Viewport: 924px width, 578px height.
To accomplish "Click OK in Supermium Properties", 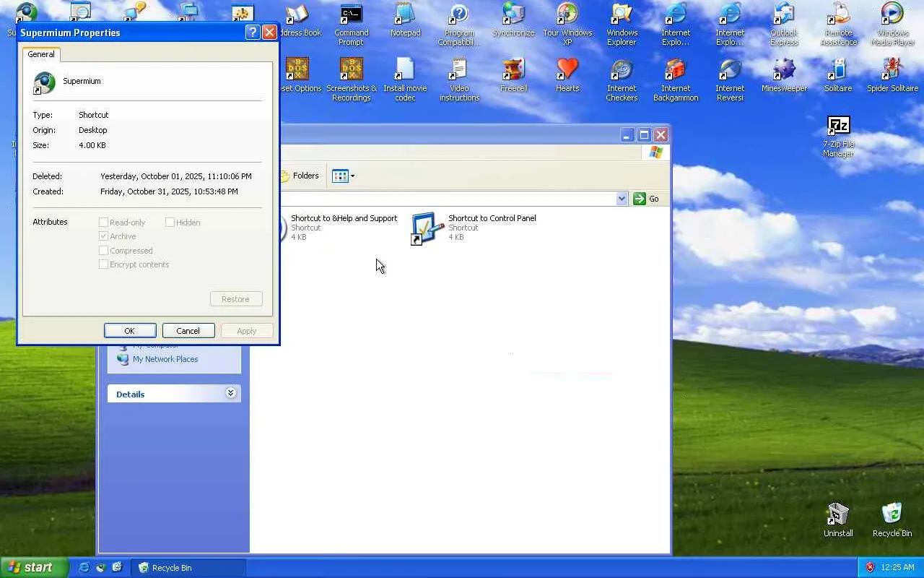I will pos(130,331).
